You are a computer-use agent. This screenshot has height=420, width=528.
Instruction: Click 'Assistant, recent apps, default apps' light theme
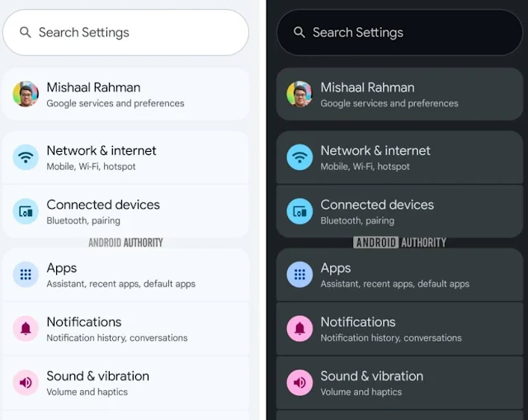point(121,284)
